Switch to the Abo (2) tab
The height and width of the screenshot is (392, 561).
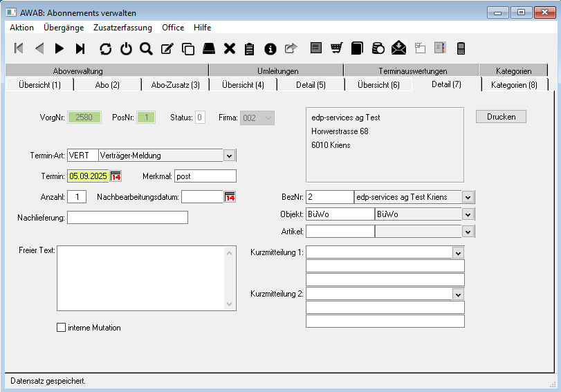pos(107,84)
